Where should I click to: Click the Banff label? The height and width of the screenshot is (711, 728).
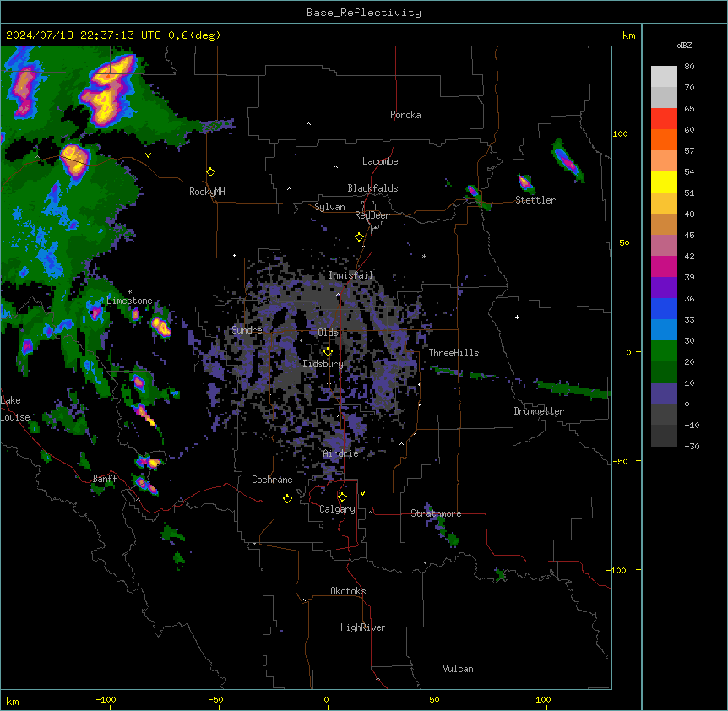tap(105, 479)
